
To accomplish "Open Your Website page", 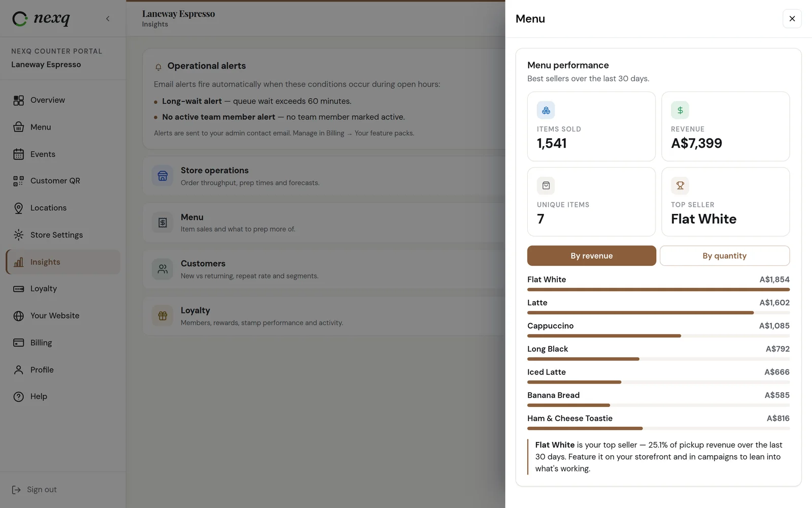I will point(63,315).
